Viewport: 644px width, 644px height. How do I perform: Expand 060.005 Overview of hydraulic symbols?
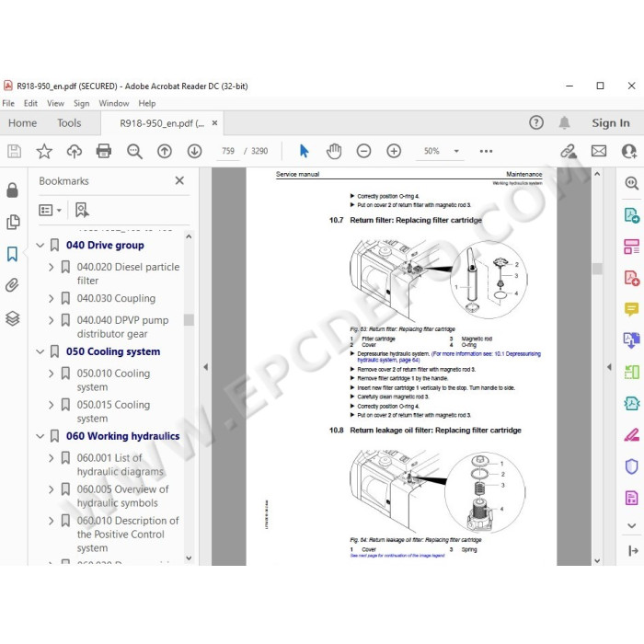tap(51, 489)
